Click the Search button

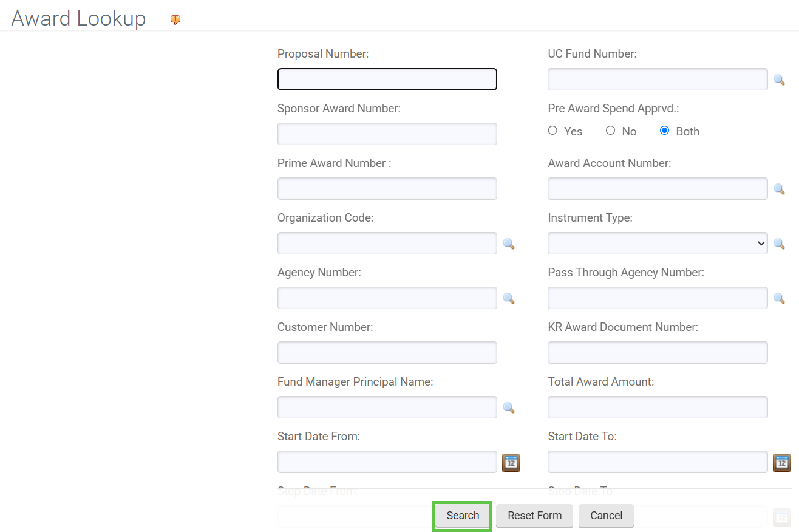pos(463,516)
